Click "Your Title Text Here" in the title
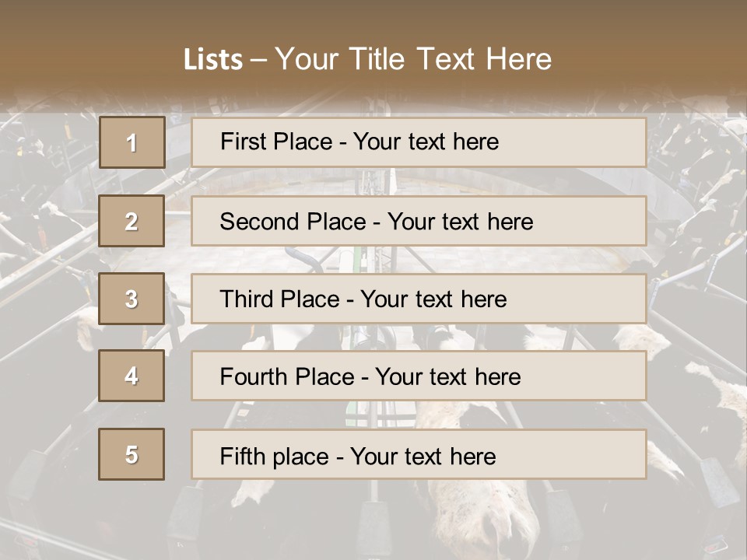 [413, 59]
